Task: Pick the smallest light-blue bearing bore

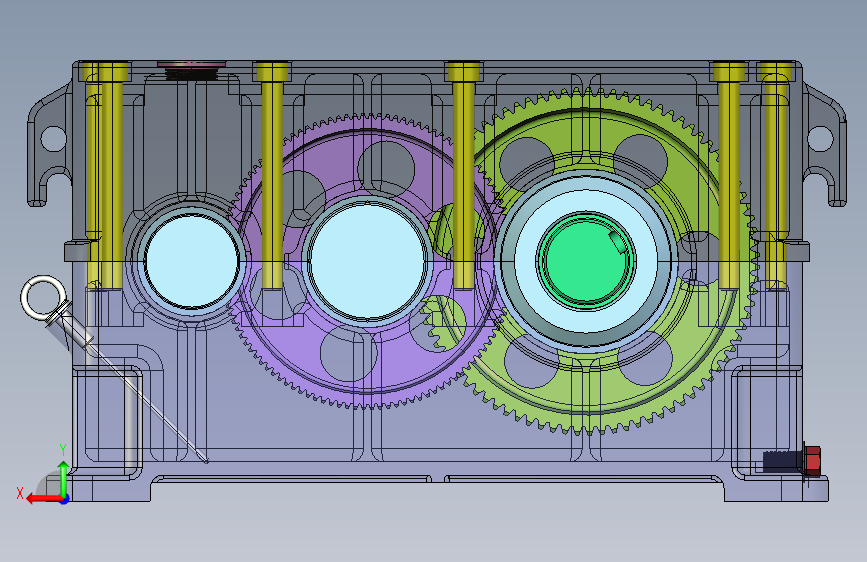Action: click(x=192, y=260)
